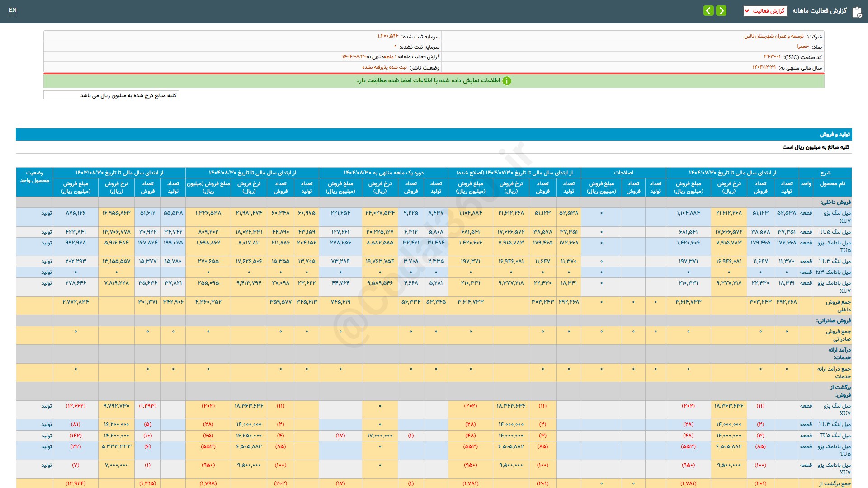Open the گزارش فعالیت dropdown
Screen dimensions: 868x488
pos(765,11)
